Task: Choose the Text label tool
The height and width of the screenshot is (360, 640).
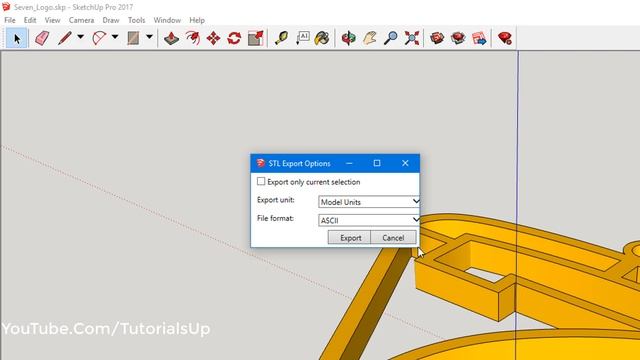Action: pos(302,38)
